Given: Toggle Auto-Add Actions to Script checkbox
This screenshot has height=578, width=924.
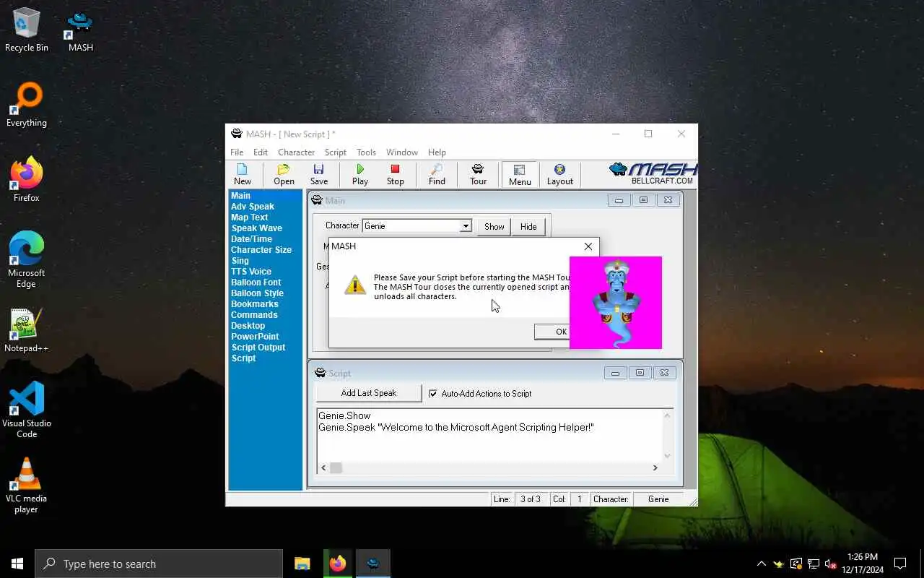Looking at the screenshot, I should click(x=433, y=394).
